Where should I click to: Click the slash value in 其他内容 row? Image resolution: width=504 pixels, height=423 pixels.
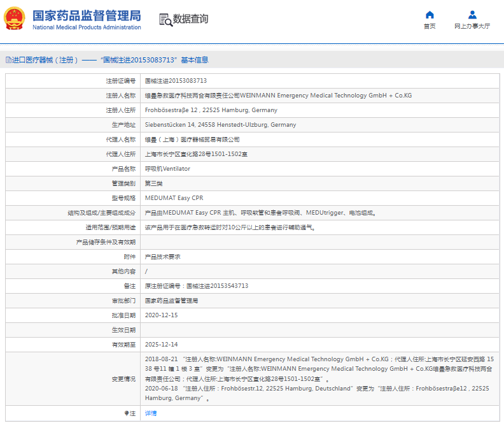click(146, 271)
